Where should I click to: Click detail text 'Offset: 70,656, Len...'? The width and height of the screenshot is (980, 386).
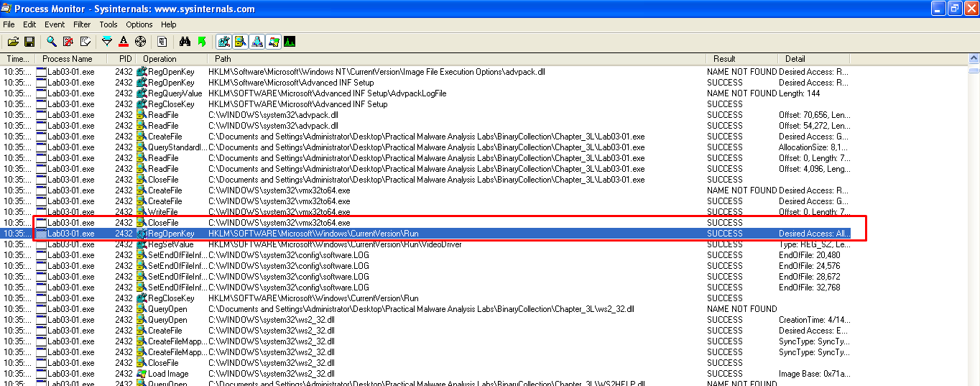point(814,115)
